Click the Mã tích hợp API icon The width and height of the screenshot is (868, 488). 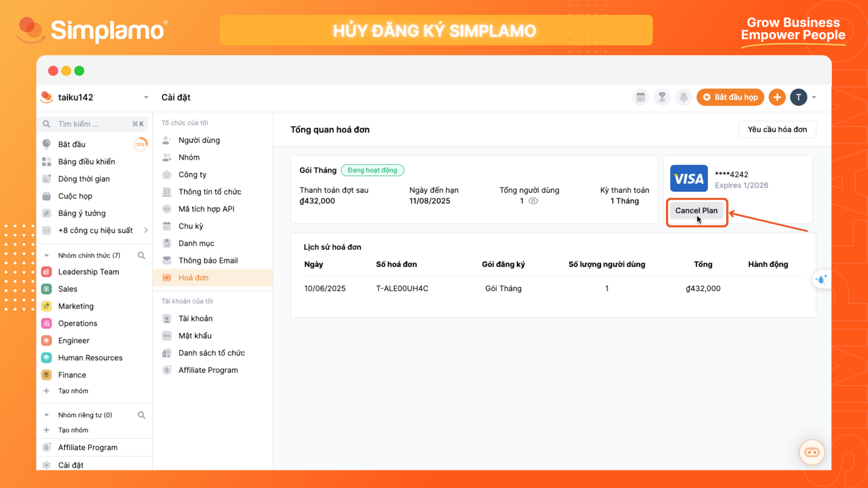click(167, 209)
